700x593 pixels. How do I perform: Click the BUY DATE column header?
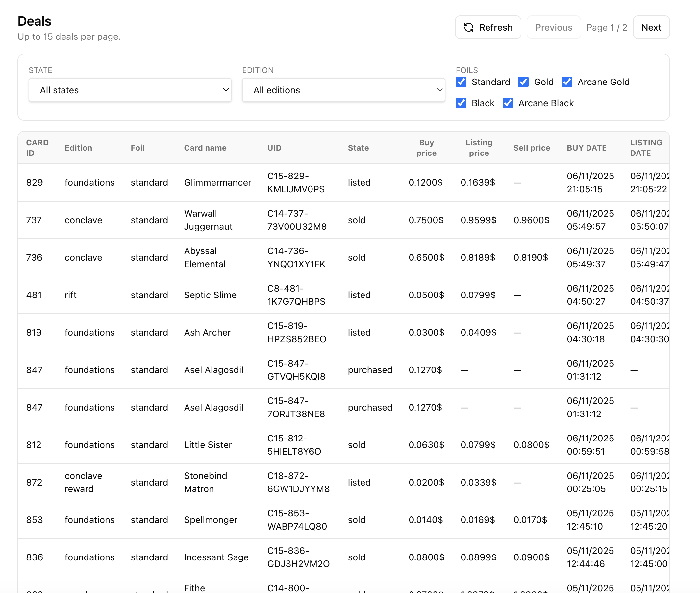(586, 148)
